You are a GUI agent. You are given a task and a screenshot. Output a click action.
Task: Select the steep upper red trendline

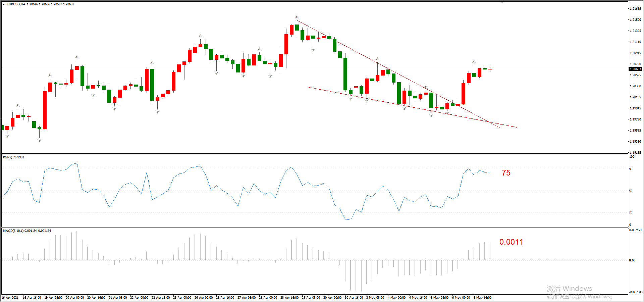[398, 74]
